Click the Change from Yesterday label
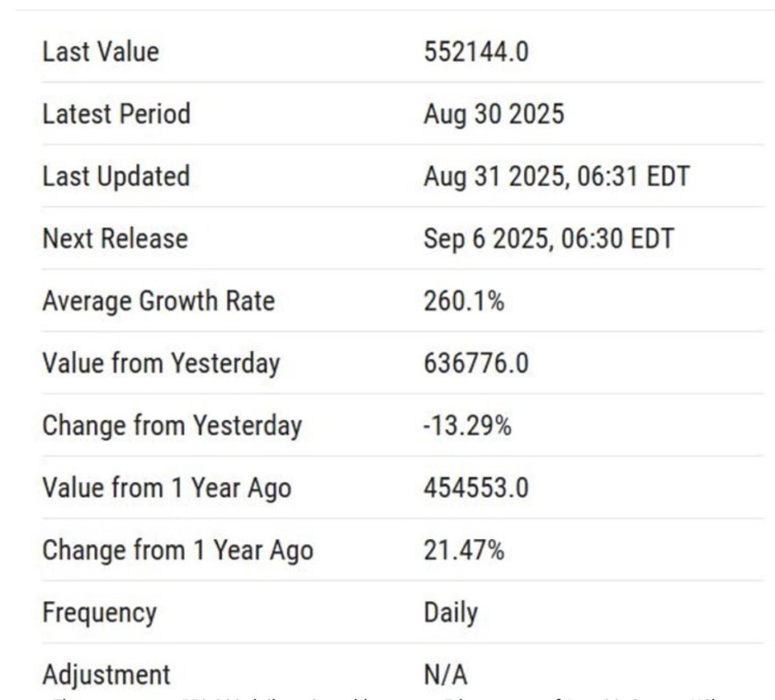This screenshot has width=775, height=700. [x=171, y=425]
